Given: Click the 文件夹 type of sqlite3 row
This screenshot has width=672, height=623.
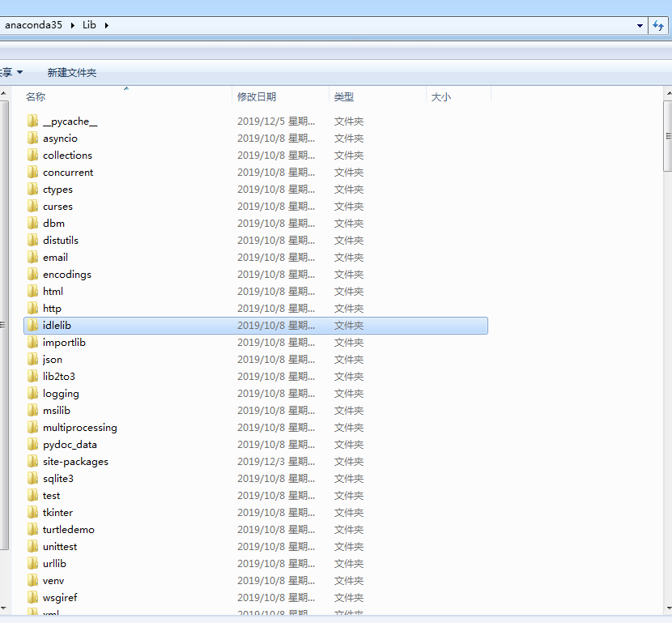Looking at the screenshot, I should click(349, 479).
